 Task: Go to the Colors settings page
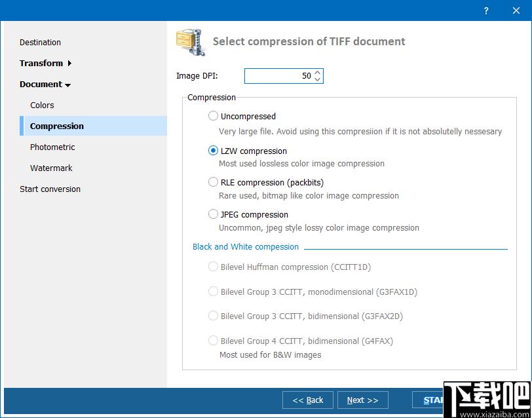click(x=42, y=105)
